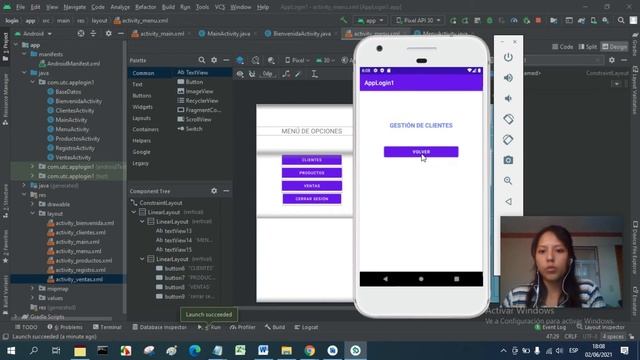Tap the phone's home navigation button
Viewport: 640px width, 360px height.
click(x=421, y=279)
